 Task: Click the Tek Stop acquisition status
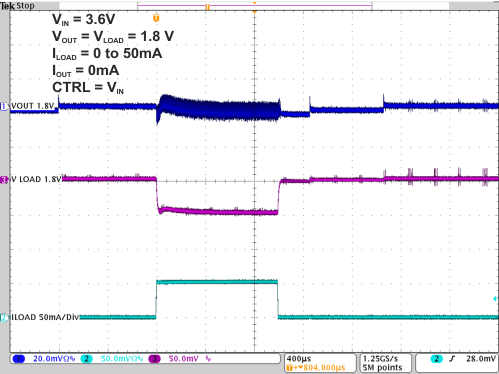(17, 5)
